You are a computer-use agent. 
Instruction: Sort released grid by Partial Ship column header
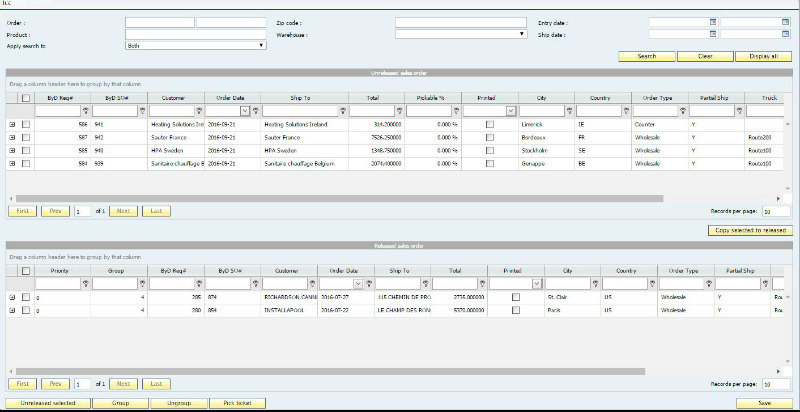click(742, 271)
